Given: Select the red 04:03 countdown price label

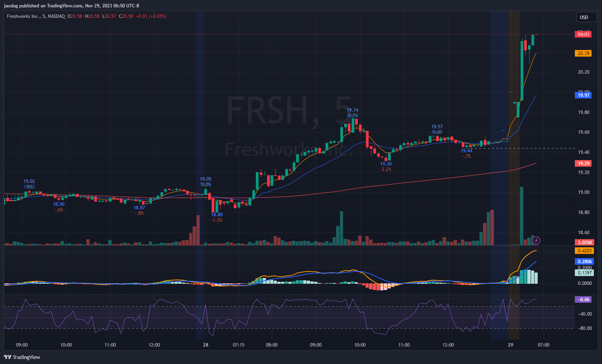Looking at the screenshot, I should coord(583,35).
